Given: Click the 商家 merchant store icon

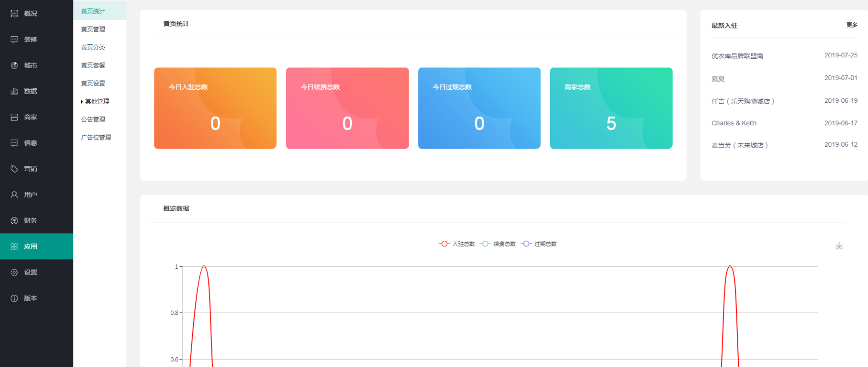Looking at the screenshot, I should 14,117.
